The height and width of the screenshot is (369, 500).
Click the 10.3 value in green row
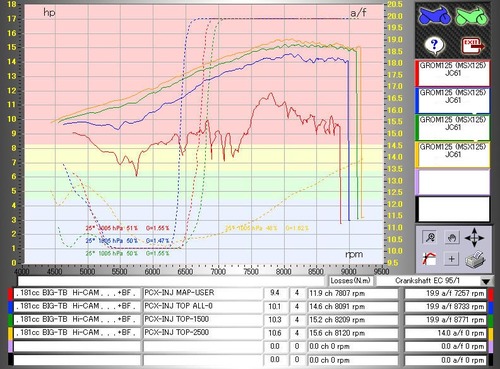click(275, 320)
